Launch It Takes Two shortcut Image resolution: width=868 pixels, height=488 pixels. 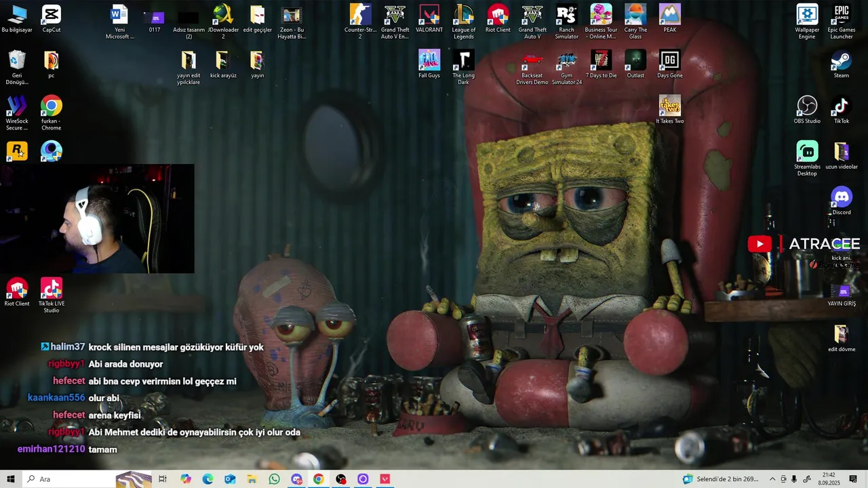[670, 110]
